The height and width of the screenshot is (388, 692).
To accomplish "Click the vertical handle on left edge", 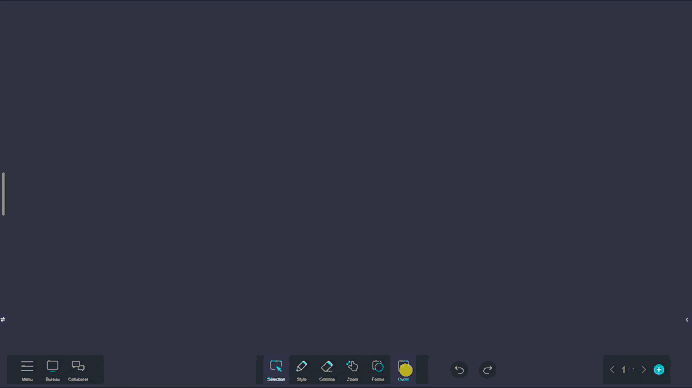I will 4,194.
